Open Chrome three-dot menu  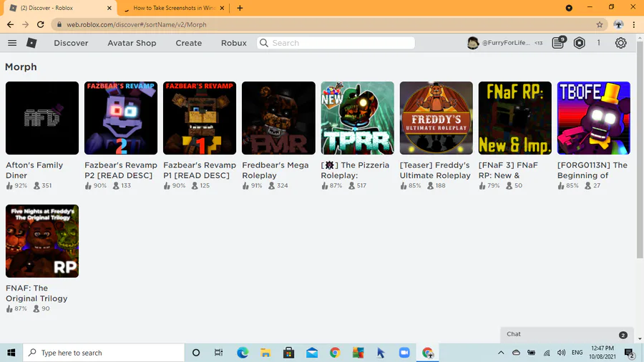tap(634, 24)
